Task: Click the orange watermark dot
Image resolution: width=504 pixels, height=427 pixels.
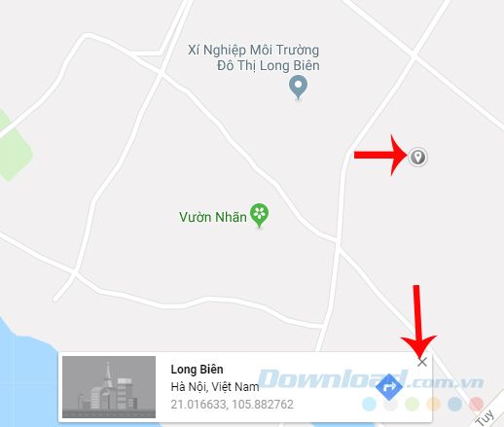Action: 433,404
